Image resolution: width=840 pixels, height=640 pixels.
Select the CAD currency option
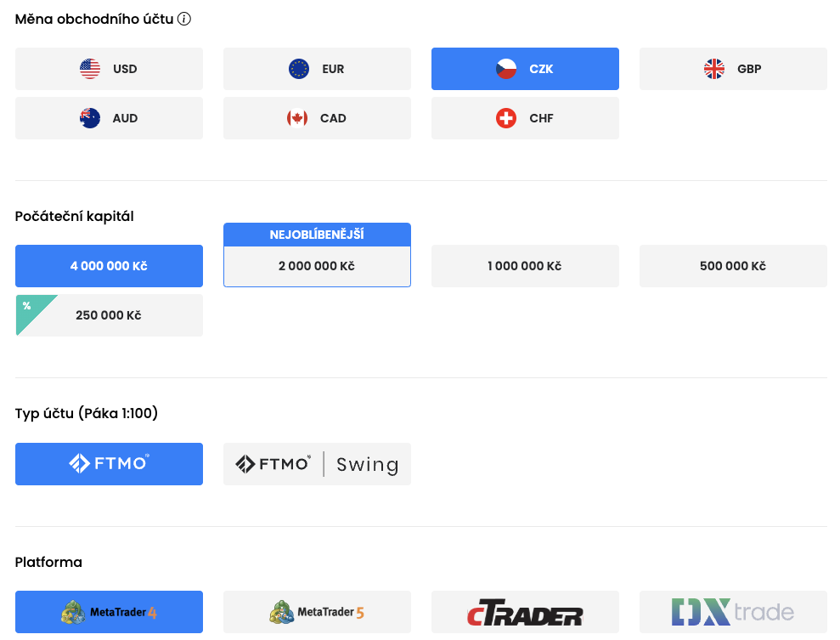(x=317, y=118)
